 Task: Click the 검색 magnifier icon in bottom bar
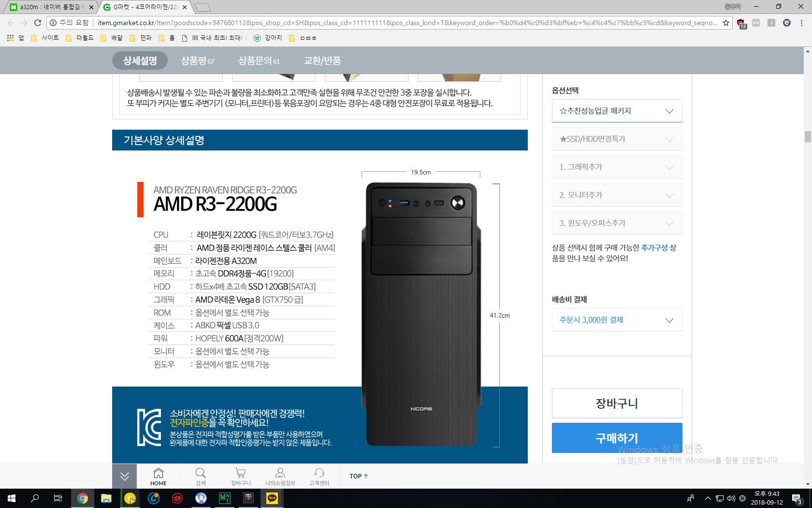pos(201,476)
